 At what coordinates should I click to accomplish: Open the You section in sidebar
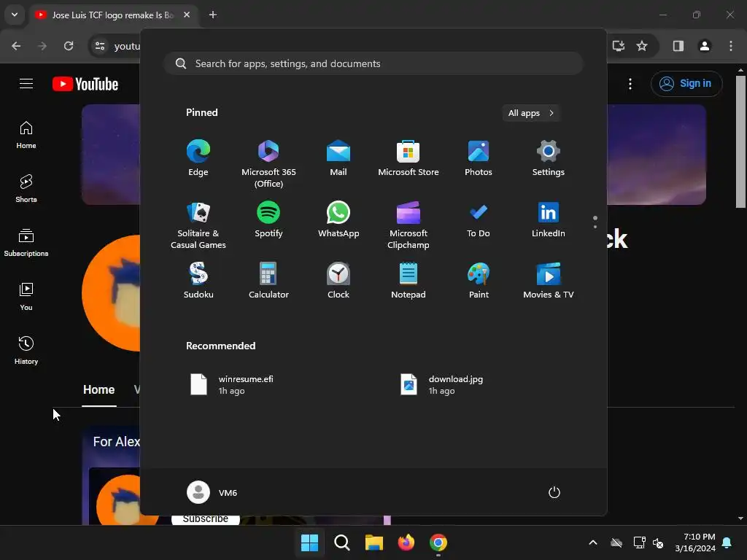click(26, 297)
